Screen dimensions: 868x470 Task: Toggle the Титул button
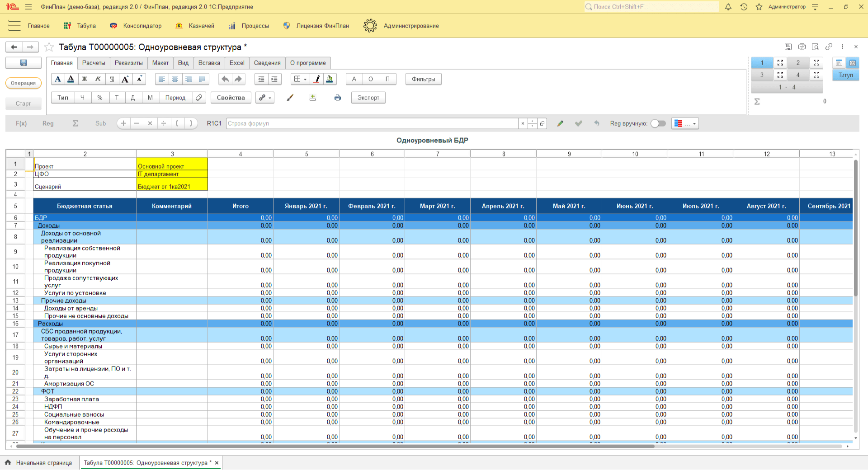click(x=845, y=75)
